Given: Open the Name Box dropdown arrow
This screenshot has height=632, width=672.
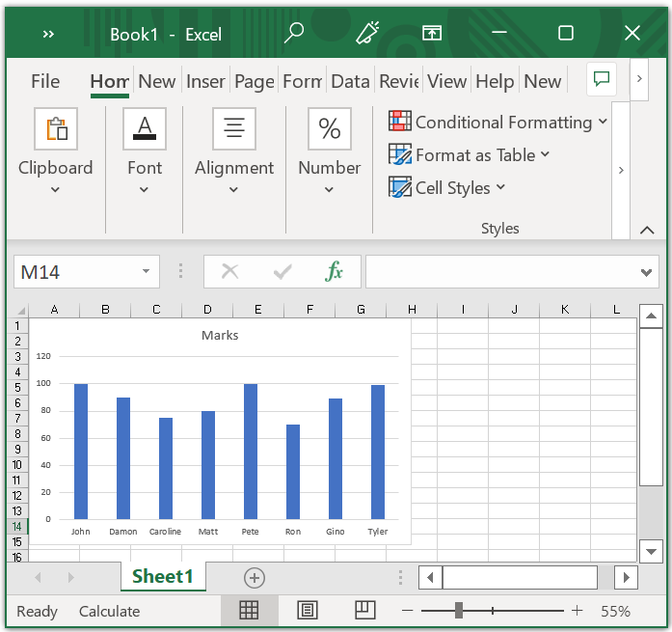Looking at the screenshot, I should tap(147, 271).
